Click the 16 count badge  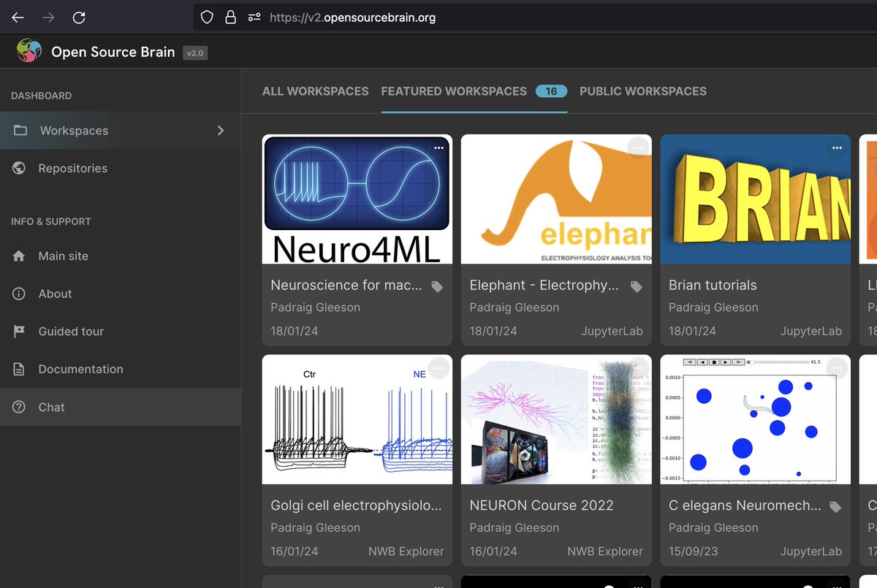[551, 91]
